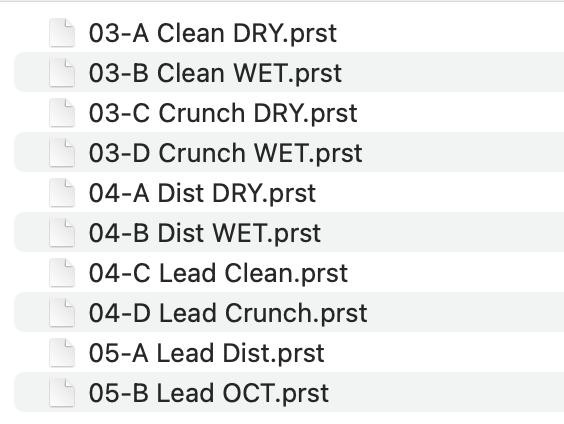Select the 05-B Lead OCT.prst filename

click(x=209, y=394)
